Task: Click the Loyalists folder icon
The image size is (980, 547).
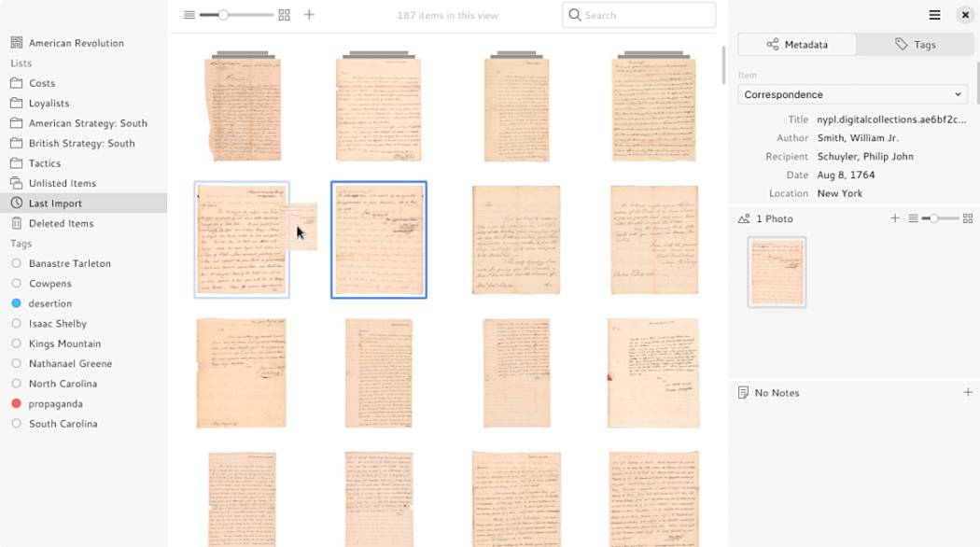Action: (16, 103)
